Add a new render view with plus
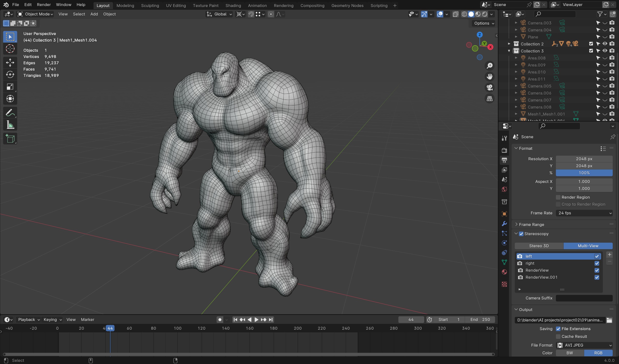Viewport: 619px width, 364px height. pos(609,255)
